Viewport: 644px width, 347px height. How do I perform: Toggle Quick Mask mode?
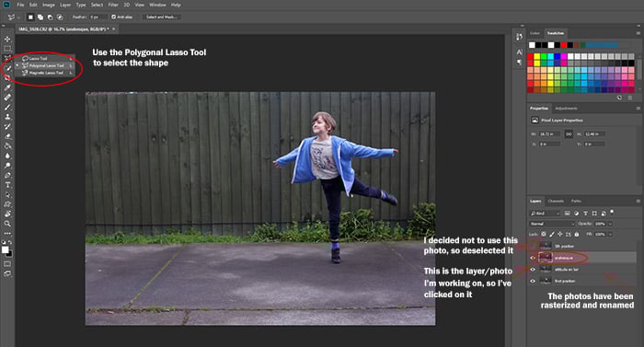coord(7,264)
